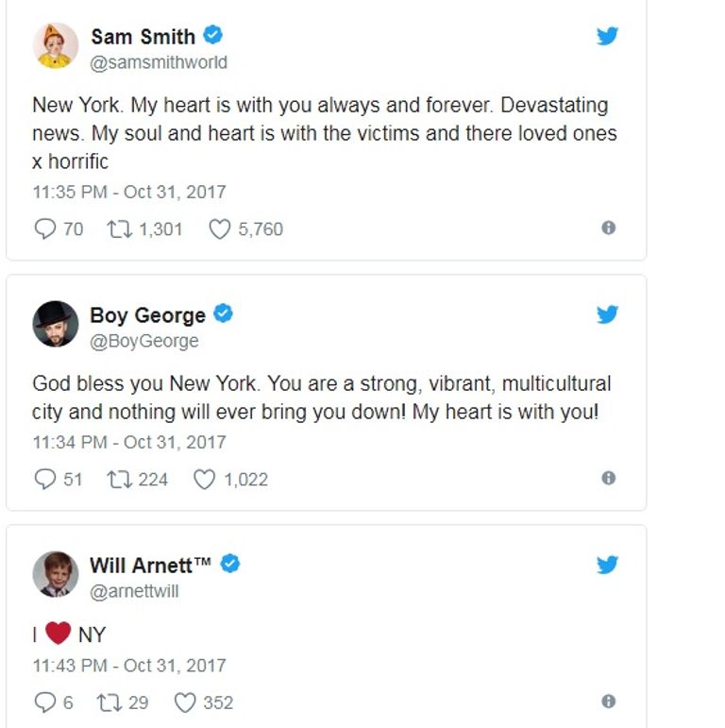Image resolution: width=725 pixels, height=728 pixels.
Task: Open info icon on Sam Smith's tweet
Action: (x=609, y=228)
